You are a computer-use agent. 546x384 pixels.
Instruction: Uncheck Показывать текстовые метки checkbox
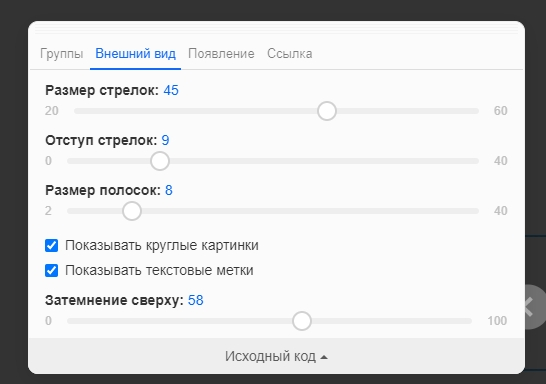pos(52,271)
